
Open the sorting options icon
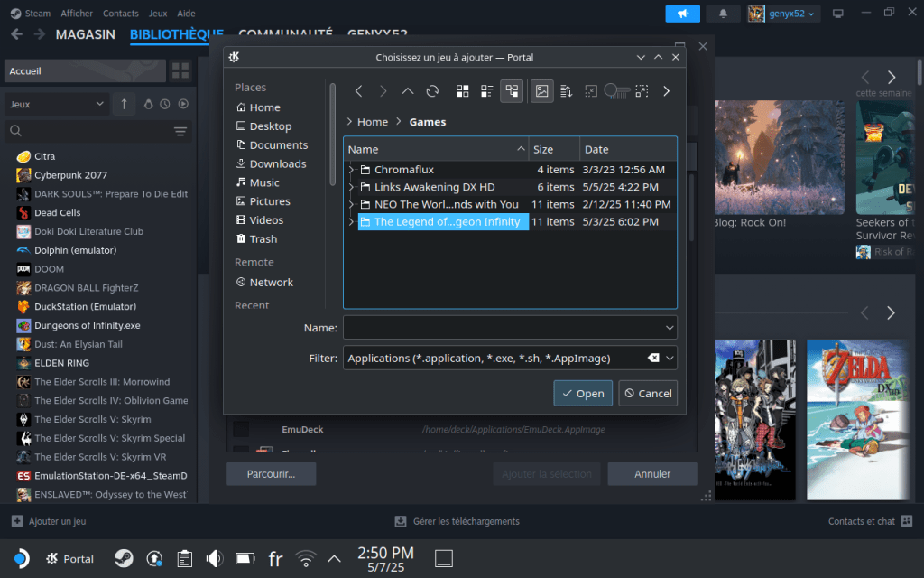[567, 91]
